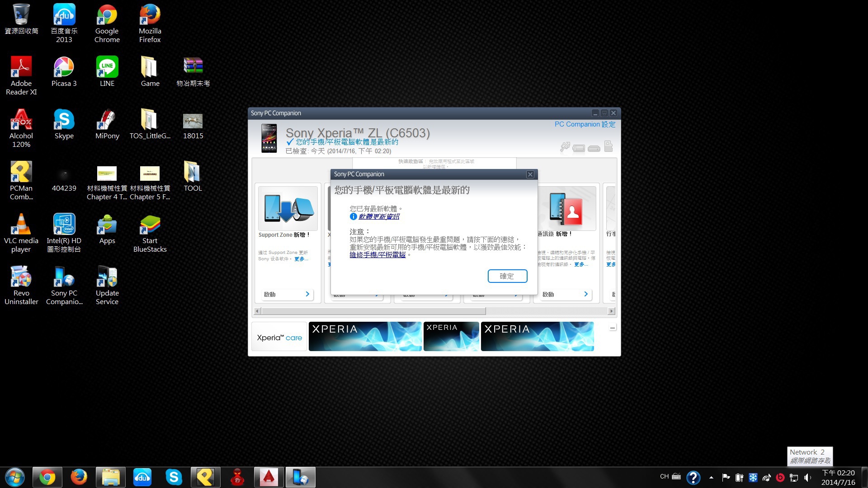Select Revo Uninstaller desktop icon

click(21, 286)
